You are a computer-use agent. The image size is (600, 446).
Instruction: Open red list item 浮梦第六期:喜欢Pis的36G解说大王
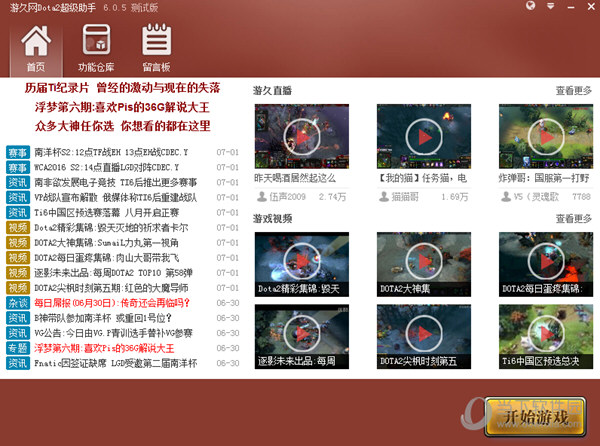[x=104, y=348]
